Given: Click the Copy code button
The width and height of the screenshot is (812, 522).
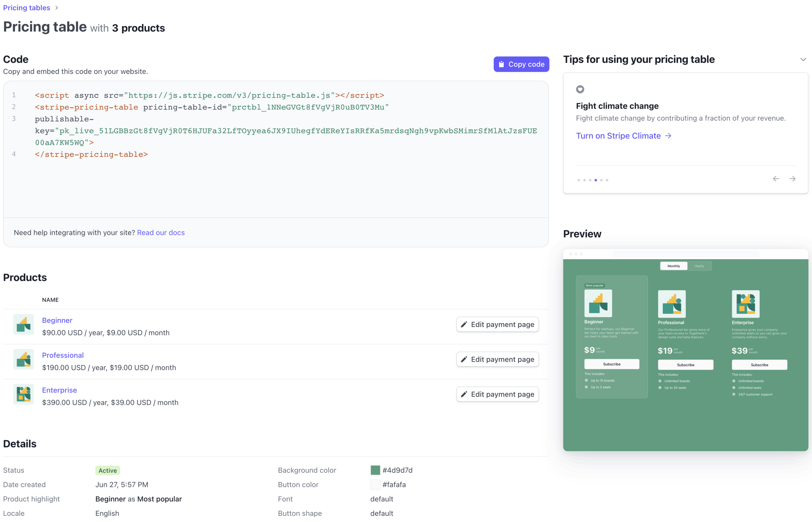Looking at the screenshot, I should tap(521, 64).
